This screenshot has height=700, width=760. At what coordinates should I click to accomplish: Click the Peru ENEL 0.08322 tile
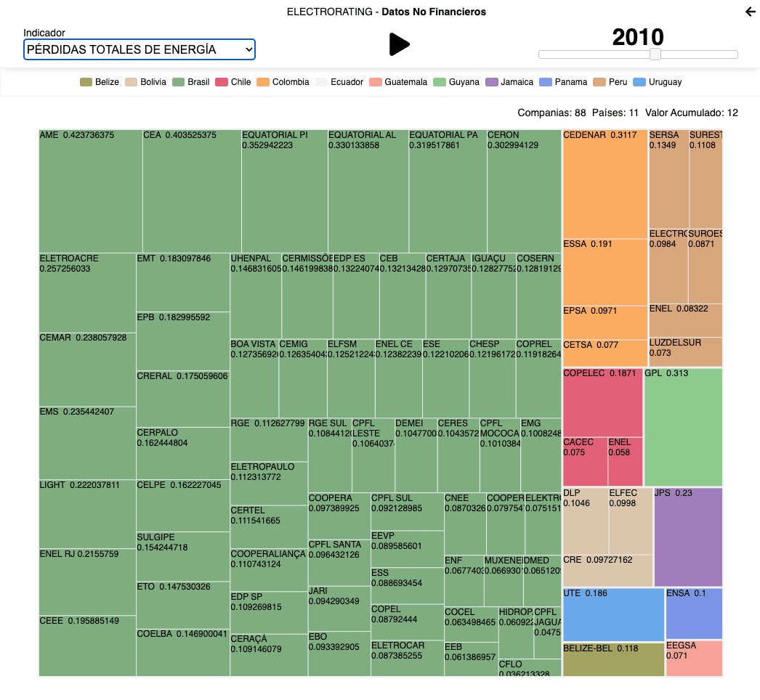(x=686, y=321)
